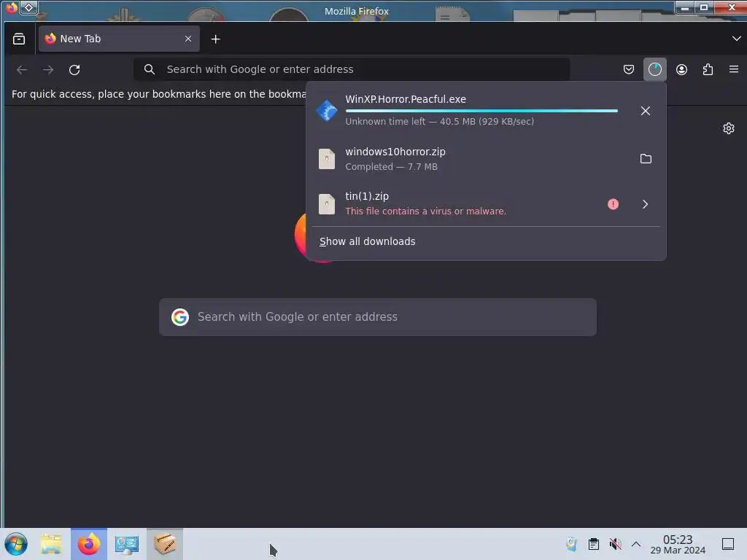The height and width of the screenshot is (560, 747).
Task: Close the New Tab tab
Action: coord(188,39)
